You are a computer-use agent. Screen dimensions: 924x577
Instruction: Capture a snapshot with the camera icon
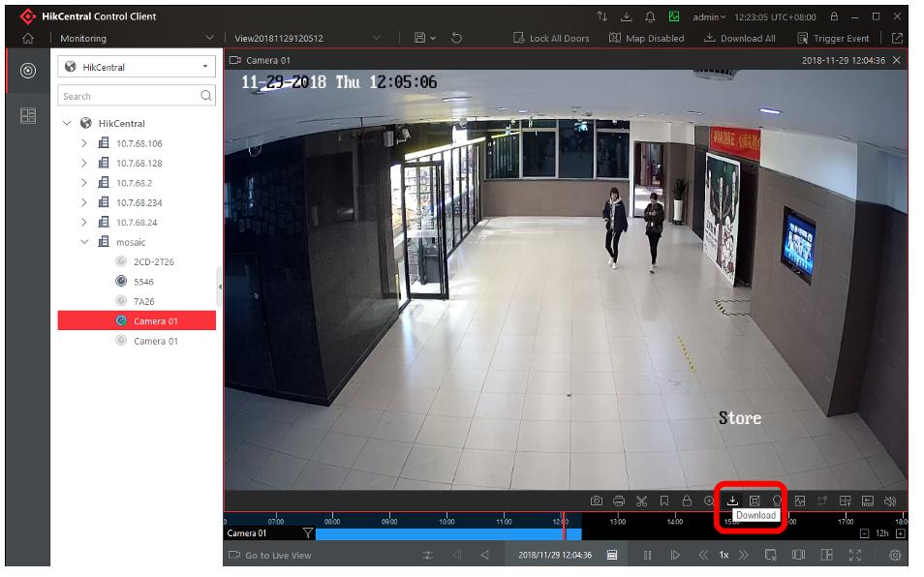click(597, 501)
